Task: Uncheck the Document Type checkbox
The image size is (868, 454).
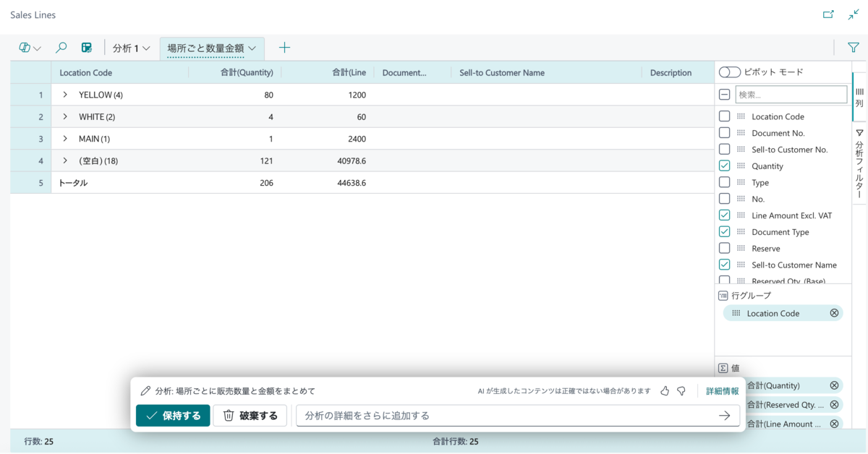Action: coord(724,232)
